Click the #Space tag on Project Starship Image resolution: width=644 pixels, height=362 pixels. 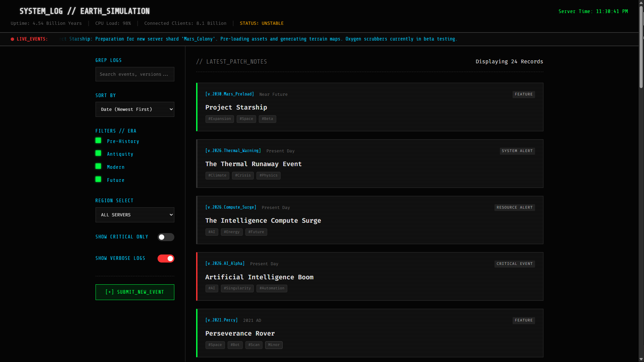coord(246,119)
